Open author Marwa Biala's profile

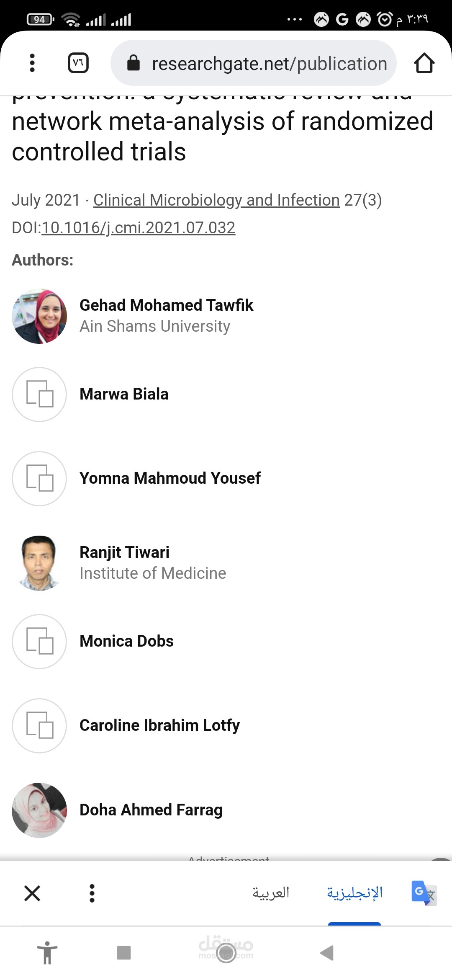pos(124,394)
